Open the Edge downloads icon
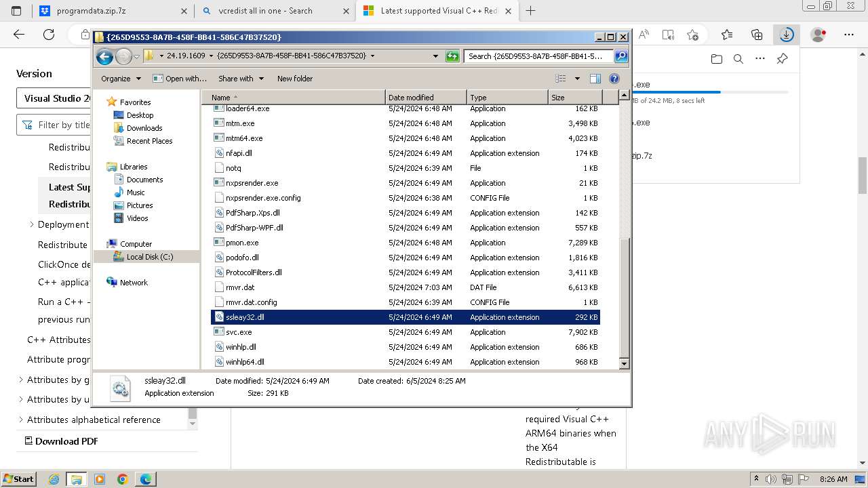 coord(787,35)
